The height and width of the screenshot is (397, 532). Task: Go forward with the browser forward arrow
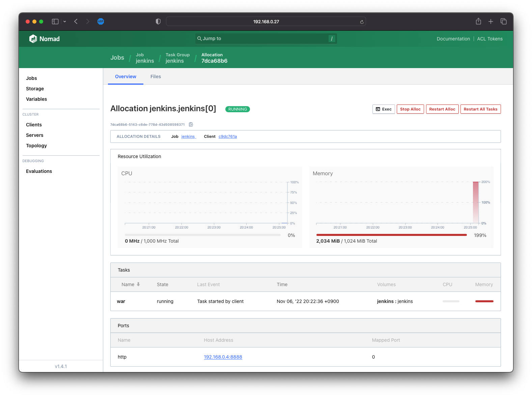point(88,22)
